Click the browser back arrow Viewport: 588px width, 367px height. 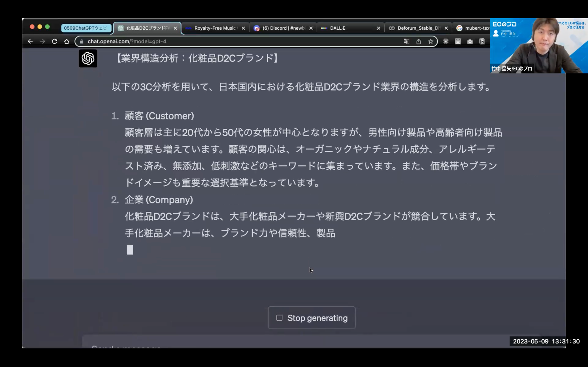coord(30,42)
